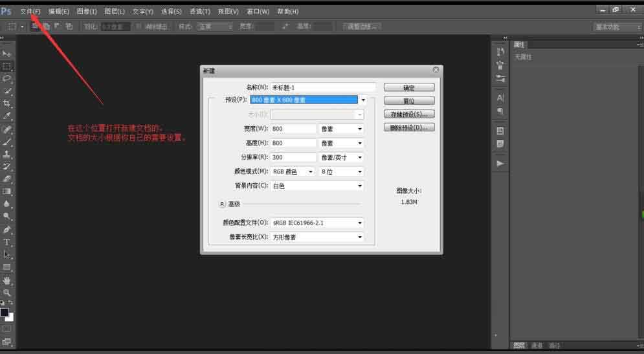The width and height of the screenshot is (644, 354).
Task: Open the Preset dropdown list
Action: point(363,100)
